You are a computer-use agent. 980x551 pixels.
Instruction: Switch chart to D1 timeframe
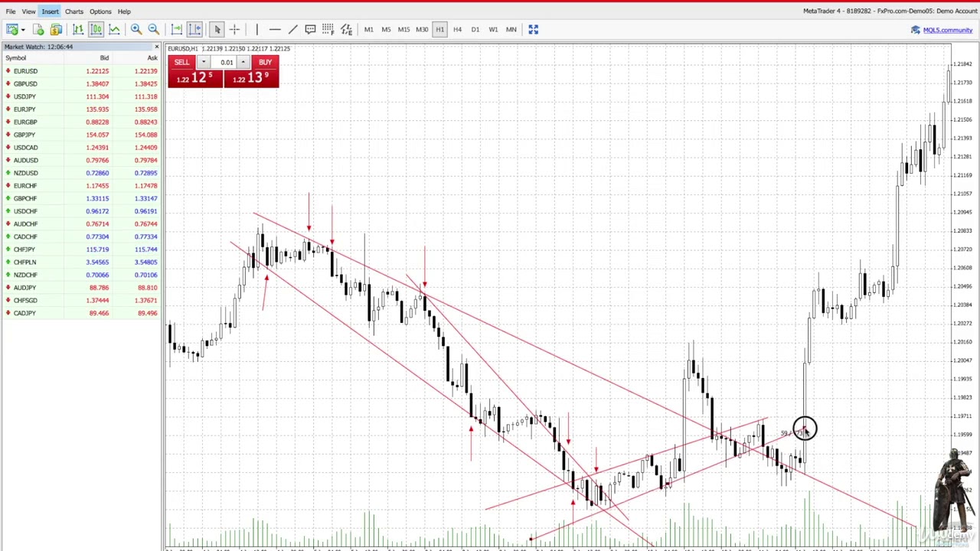(x=475, y=29)
